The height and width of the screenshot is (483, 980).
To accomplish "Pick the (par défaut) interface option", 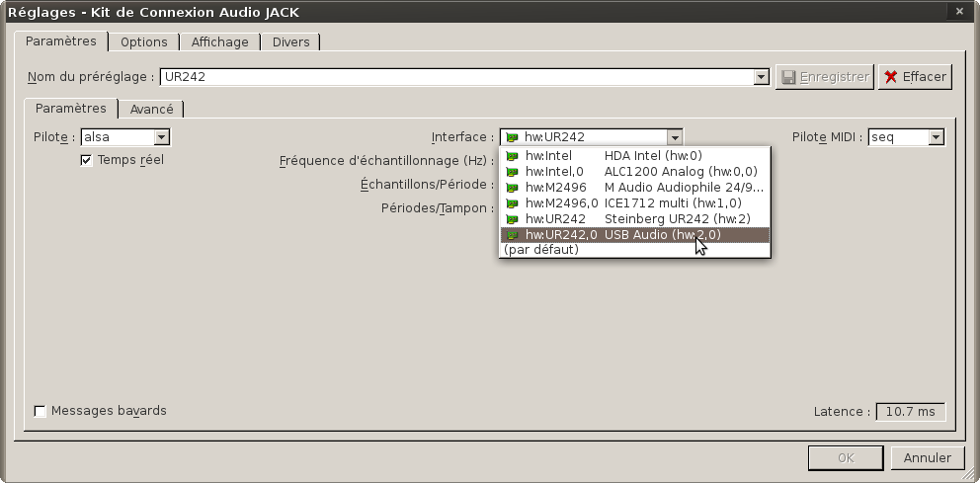I will [x=635, y=249].
